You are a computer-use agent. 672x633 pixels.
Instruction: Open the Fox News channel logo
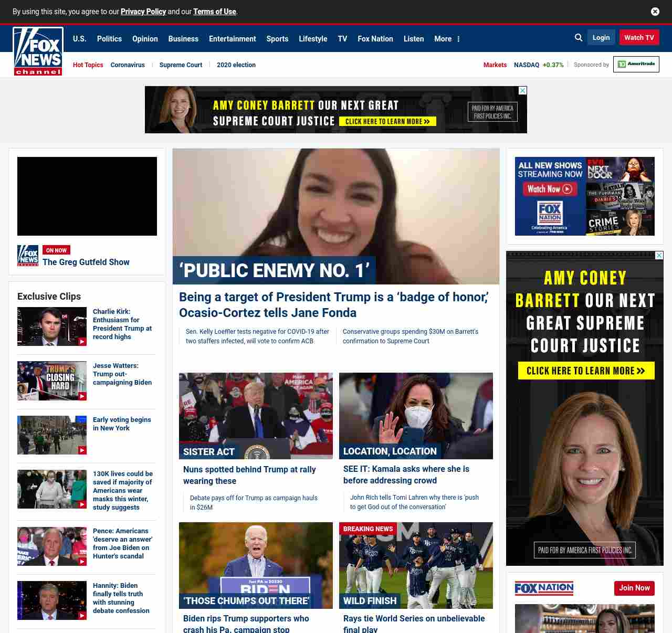[x=38, y=51]
